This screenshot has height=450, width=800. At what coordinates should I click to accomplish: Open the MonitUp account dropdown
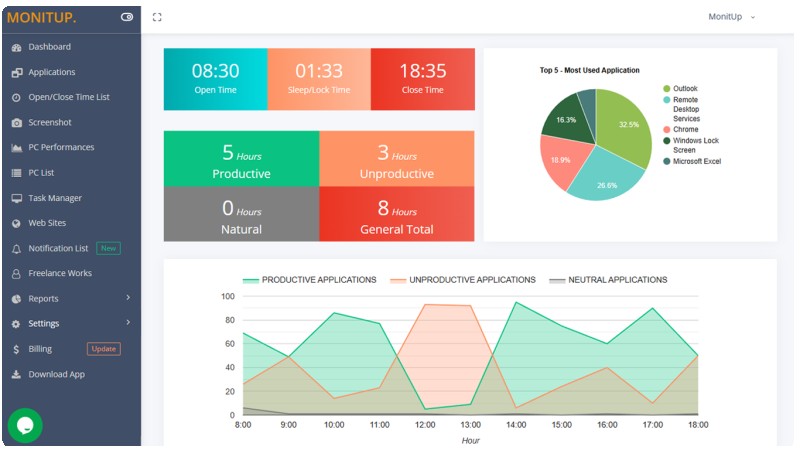[x=731, y=17]
